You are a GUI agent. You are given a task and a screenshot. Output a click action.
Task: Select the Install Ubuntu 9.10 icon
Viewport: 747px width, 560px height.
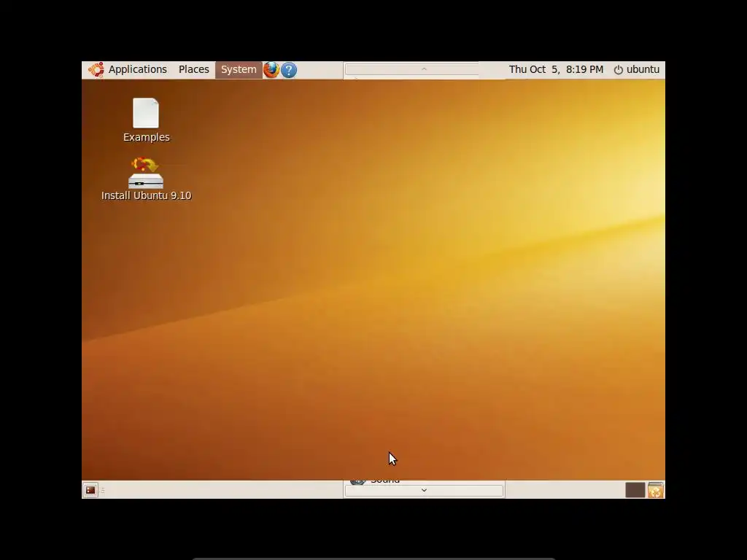(146, 179)
